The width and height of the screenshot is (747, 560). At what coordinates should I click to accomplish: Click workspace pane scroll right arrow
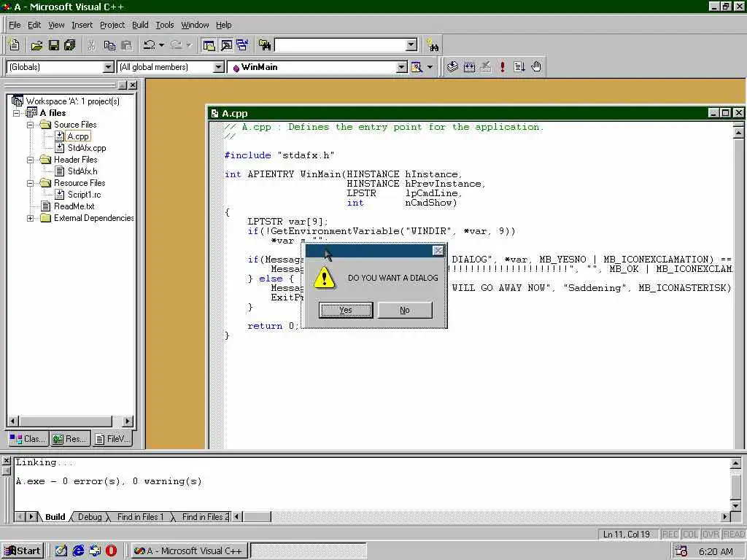coord(128,421)
